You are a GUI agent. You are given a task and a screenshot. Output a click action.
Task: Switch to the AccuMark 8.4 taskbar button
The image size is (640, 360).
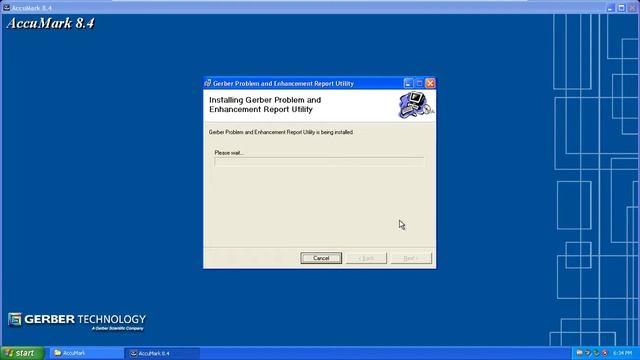tap(162, 353)
